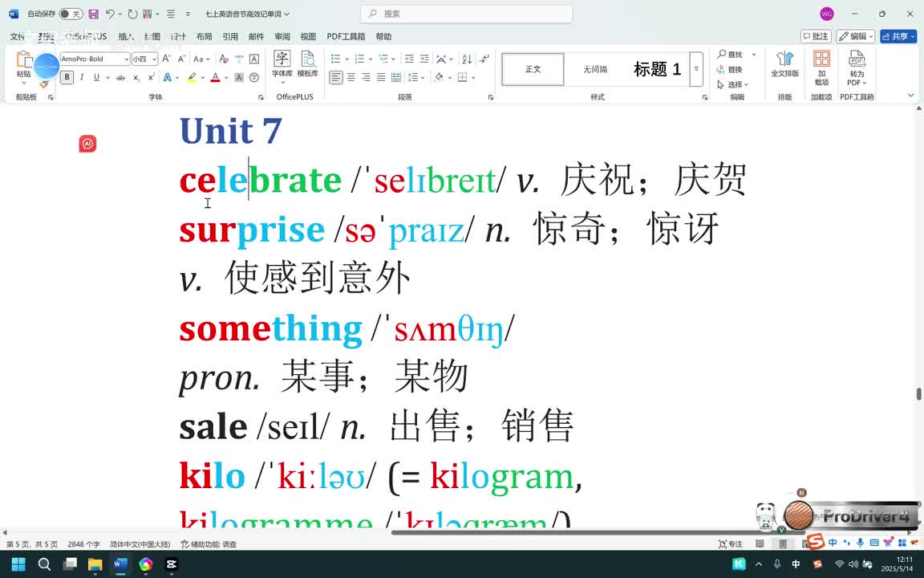924x578 pixels.
Task: Toggle Superscript formatting
Action: (151, 77)
